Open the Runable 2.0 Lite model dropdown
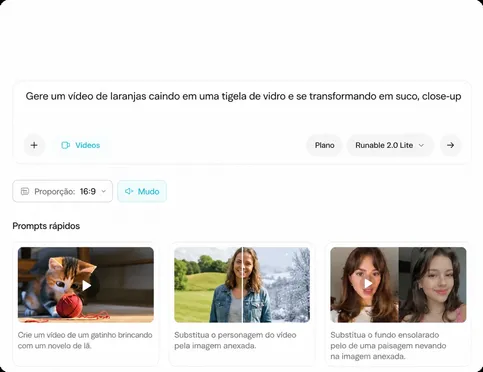The width and height of the screenshot is (483, 372). [390, 145]
